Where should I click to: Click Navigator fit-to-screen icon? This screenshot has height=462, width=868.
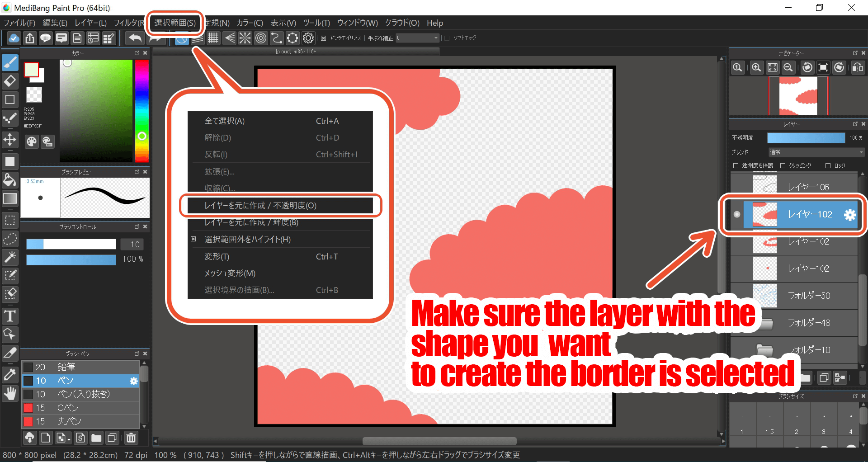coord(773,68)
